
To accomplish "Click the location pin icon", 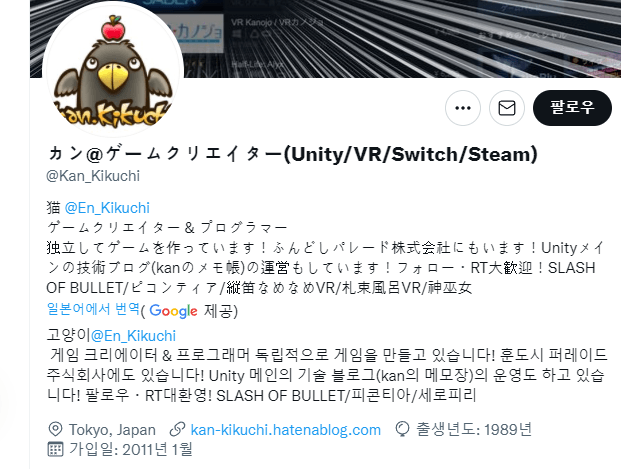I will [x=55, y=429].
